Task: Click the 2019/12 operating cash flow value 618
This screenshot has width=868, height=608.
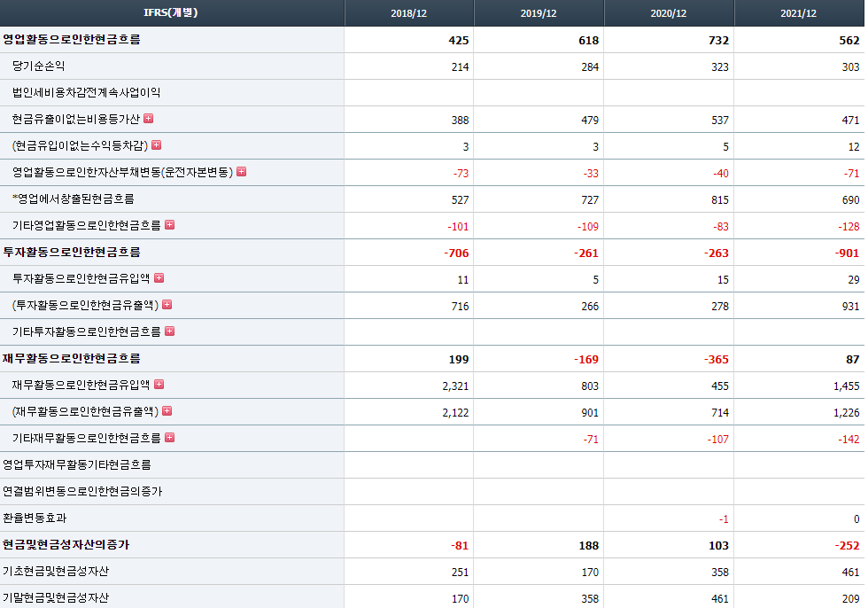Action: pyautogui.click(x=588, y=41)
